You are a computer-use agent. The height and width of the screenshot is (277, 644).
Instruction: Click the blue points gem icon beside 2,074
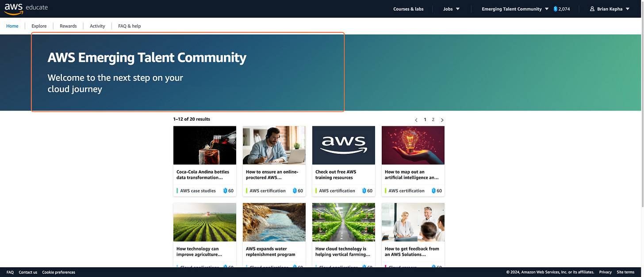pyautogui.click(x=556, y=9)
